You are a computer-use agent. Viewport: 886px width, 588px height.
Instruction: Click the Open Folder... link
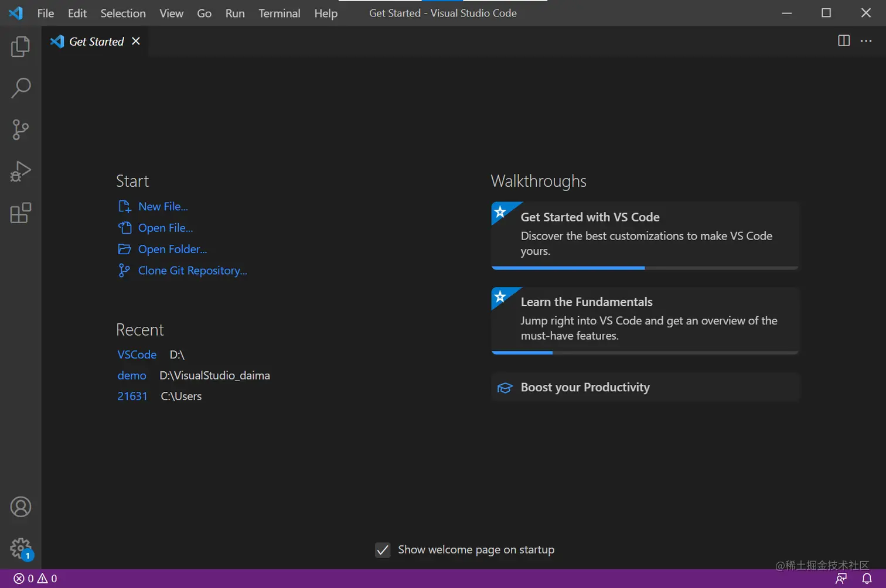click(172, 249)
